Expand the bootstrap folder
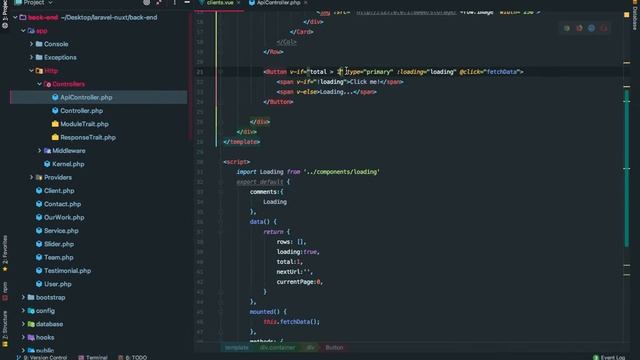 click(23, 298)
